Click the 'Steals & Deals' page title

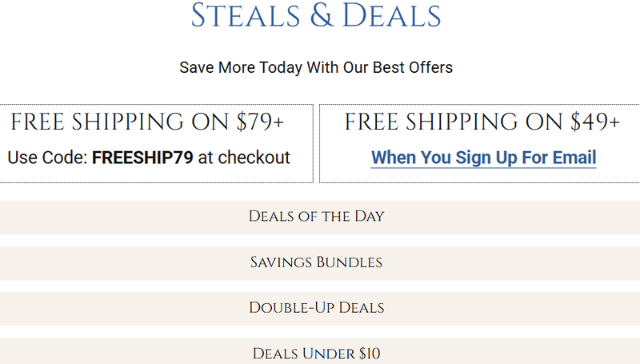click(x=316, y=16)
